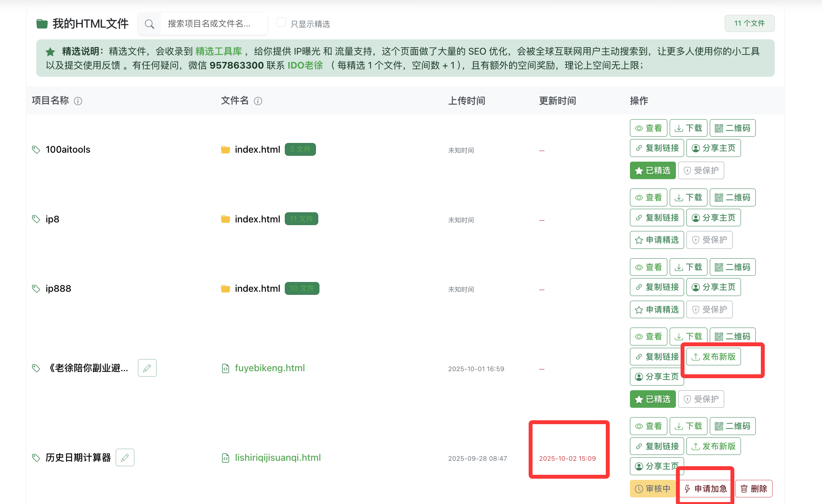822x504 pixels.
Task: Open the 二维码 QR code for ip888
Action: click(x=732, y=267)
